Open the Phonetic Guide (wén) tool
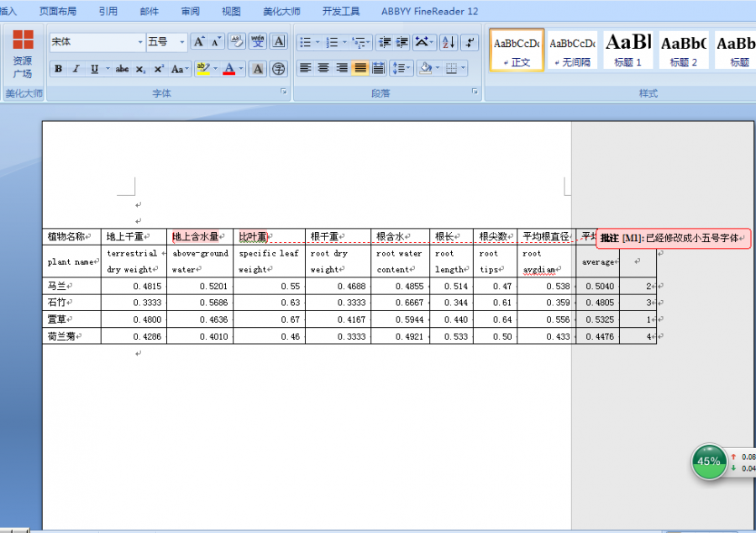The width and height of the screenshot is (756, 533). pos(258,42)
